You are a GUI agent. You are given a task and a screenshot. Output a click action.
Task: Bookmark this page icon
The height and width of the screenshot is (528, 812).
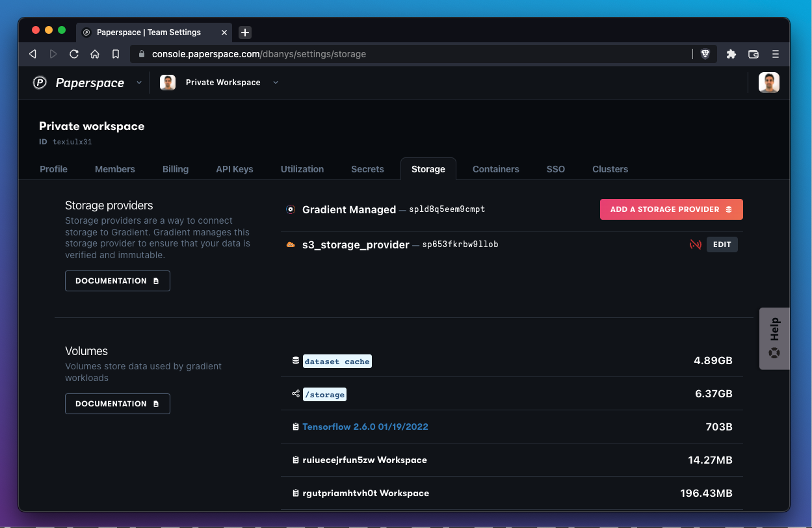(116, 54)
